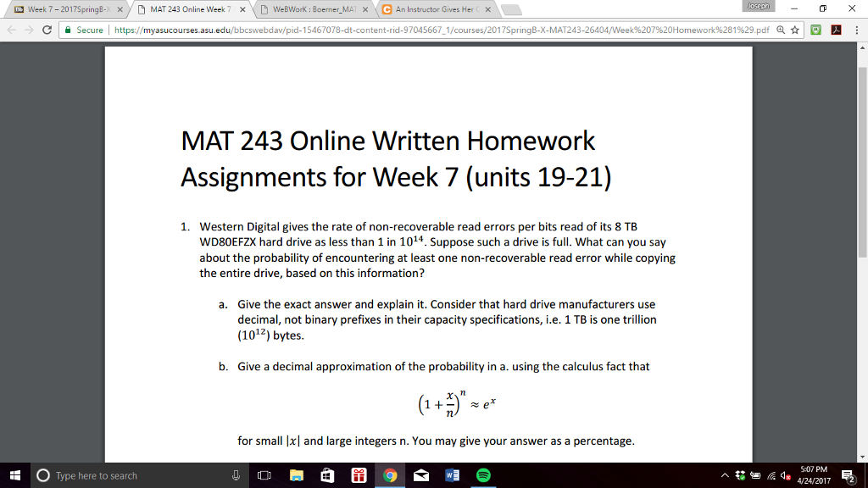
Task: Open Spotify from the taskbar
Action: pos(483,475)
